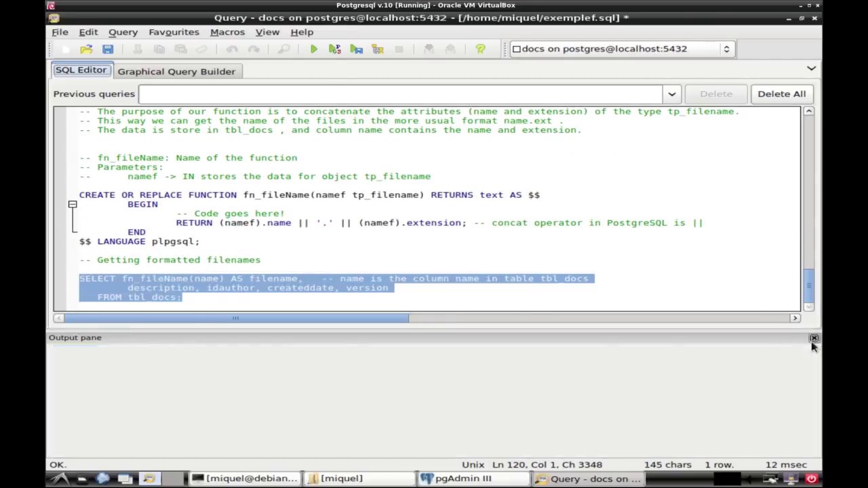Open the Favourites menu
The height and width of the screenshot is (488, 868).
tap(174, 32)
